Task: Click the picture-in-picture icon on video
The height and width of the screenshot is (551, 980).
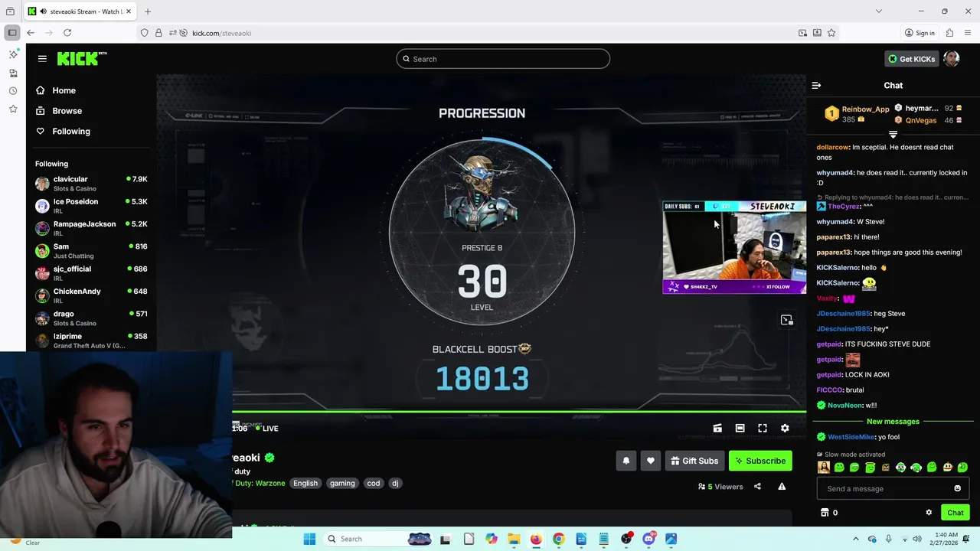Action: coord(786,320)
